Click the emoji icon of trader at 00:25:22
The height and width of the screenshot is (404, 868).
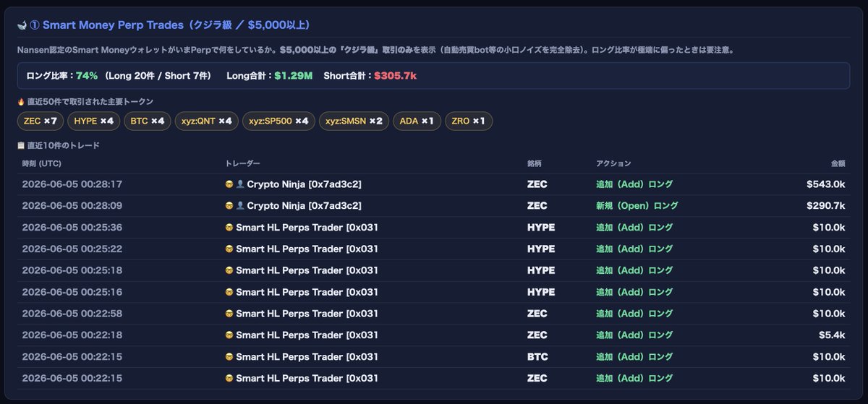point(229,249)
